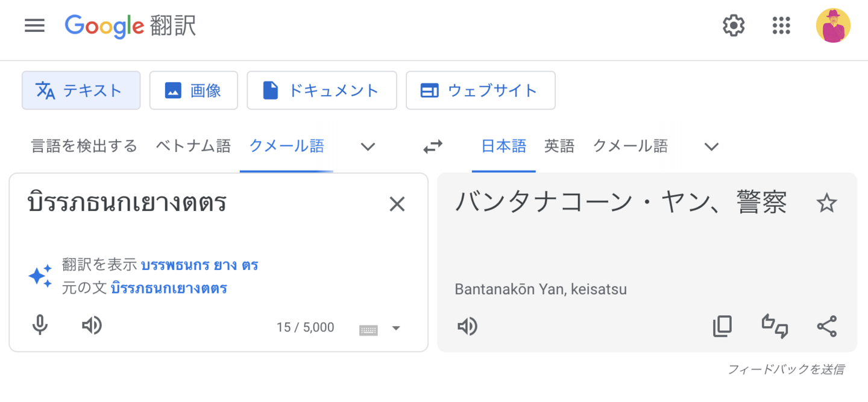
Task: Expand the source language list
Action: [368, 146]
